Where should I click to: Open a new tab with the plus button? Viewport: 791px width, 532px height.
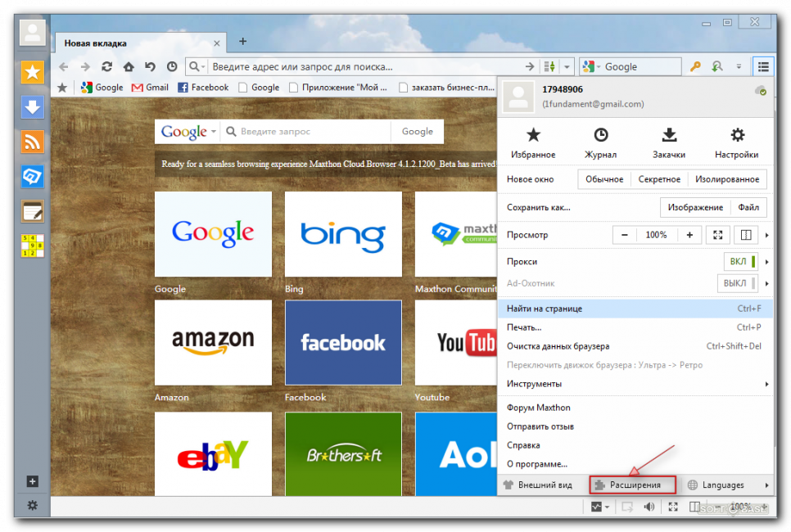point(242,42)
